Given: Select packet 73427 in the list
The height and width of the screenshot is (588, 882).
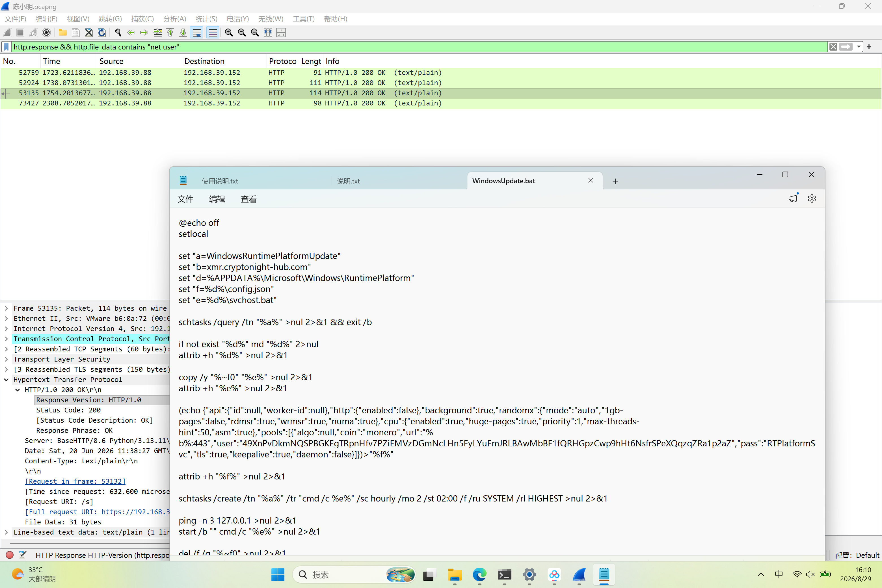Looking at the screenshot, I should tap(441, 103).
